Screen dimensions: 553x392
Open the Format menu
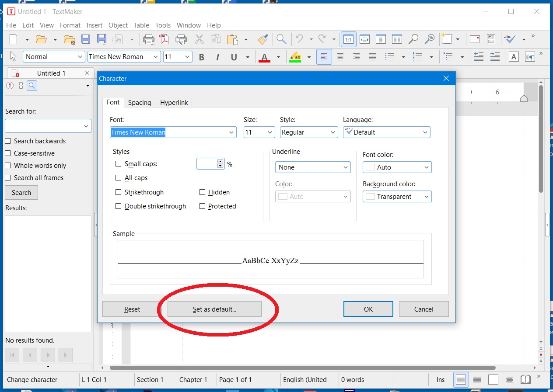(70, 25)
